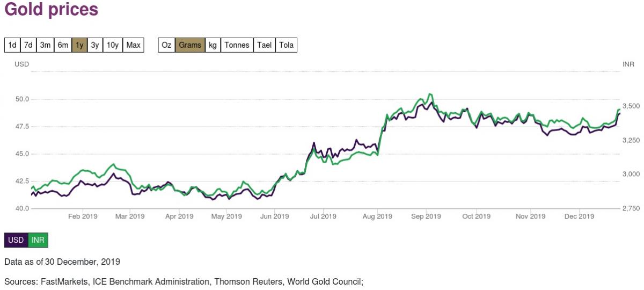Click the green INR peak near Sep 2019
Image resolution: width=644 pixels, height=290 pixels.
tap(429, 95)
